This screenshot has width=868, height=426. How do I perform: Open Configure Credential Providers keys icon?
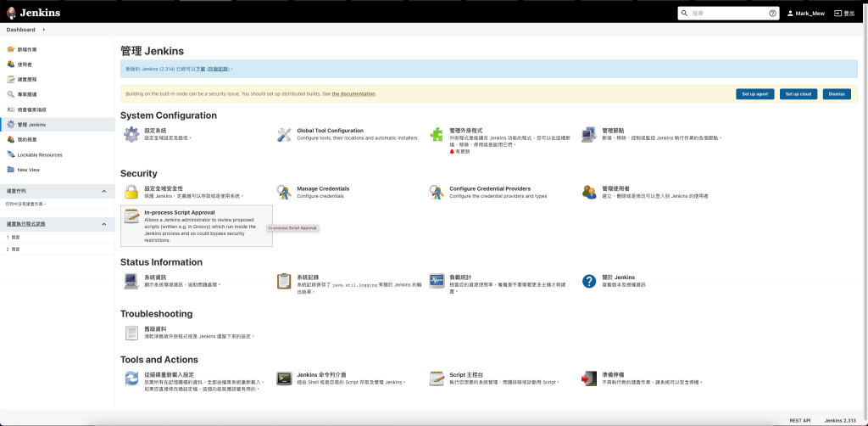pos(437,193)
